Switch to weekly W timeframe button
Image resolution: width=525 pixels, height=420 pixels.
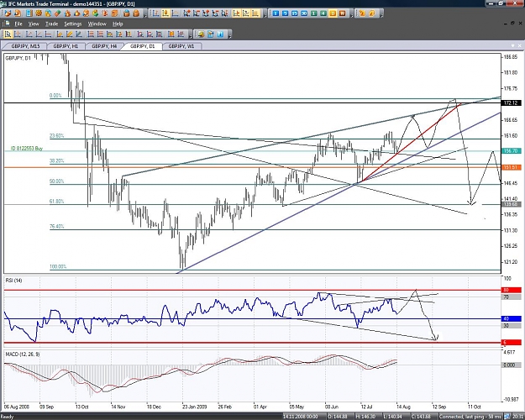click(x=342, y=13)
